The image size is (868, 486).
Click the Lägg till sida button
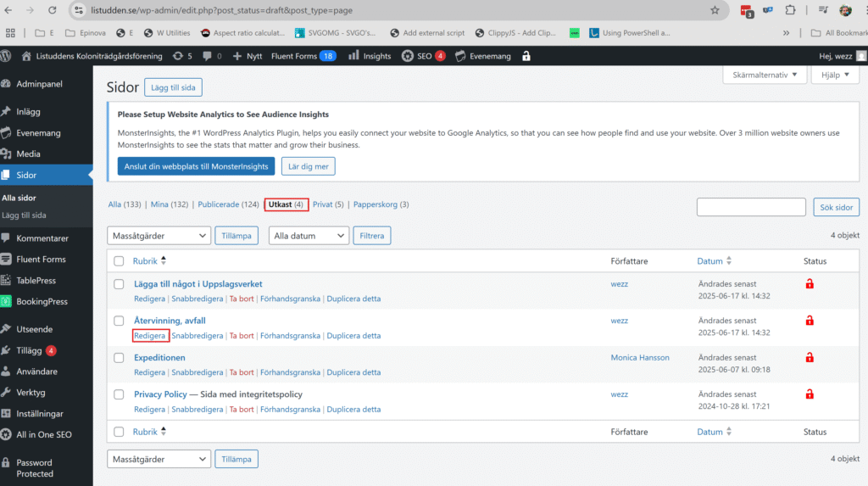tap(173, 87)
